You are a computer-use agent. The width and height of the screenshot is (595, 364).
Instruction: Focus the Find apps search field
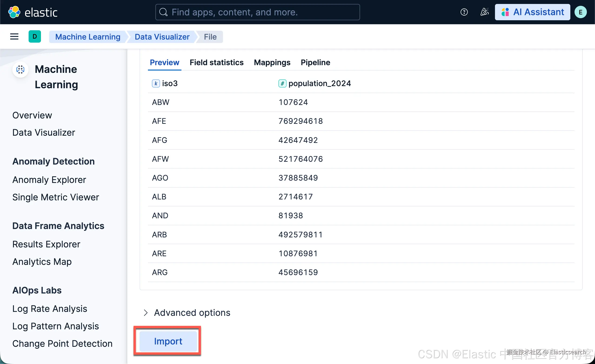257,12
